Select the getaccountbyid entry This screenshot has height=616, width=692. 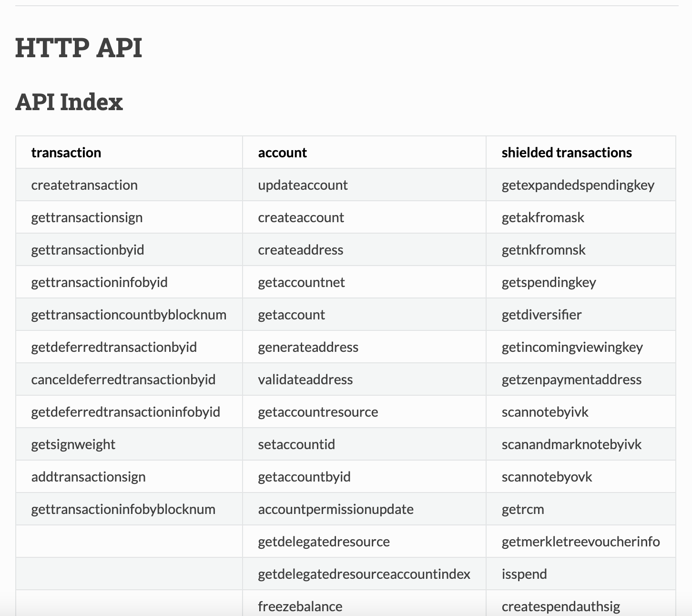coord(305,477)
